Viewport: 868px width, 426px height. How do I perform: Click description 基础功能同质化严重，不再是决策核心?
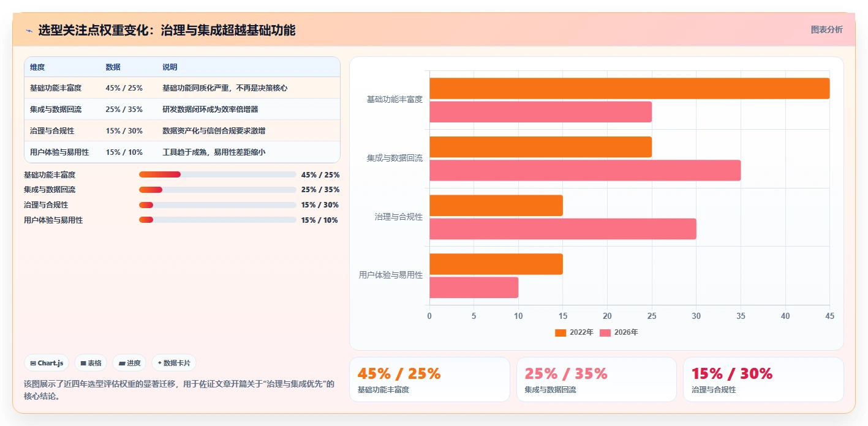225,88
